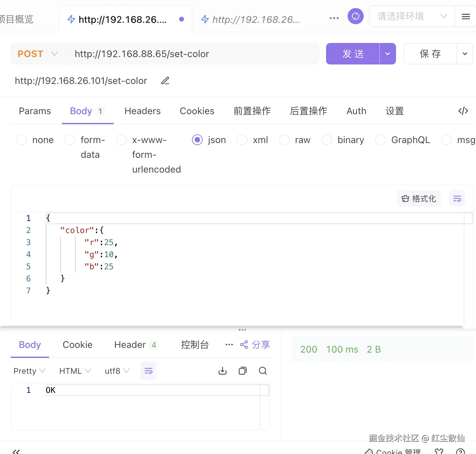Select the form-data body type
The image size is (476, 454).
[70, 140]
